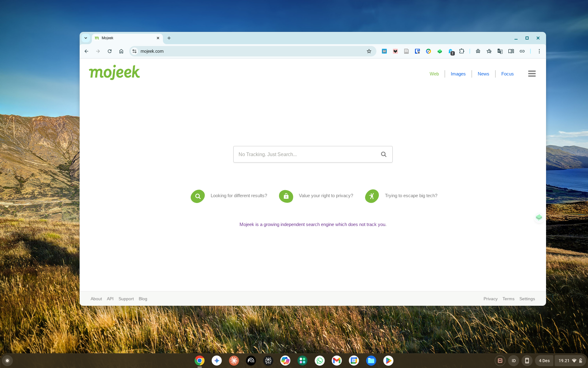Select the Focus search option
Image resolution: width=588 pixels, height=368 pixels.
507,74
